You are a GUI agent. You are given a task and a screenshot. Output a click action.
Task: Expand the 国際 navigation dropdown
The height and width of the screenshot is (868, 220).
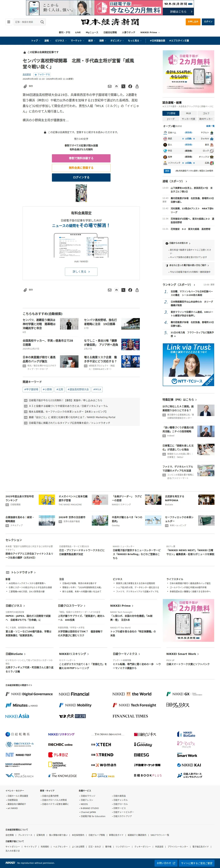pos(103,40)
